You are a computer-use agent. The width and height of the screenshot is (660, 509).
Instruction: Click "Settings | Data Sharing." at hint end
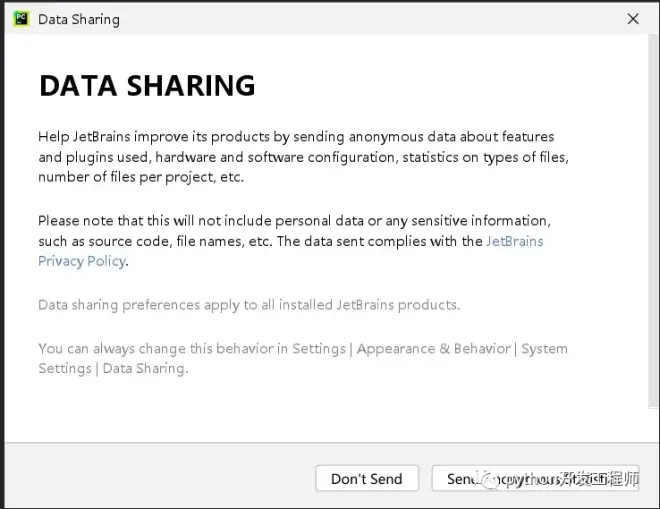tap(113, 368)
